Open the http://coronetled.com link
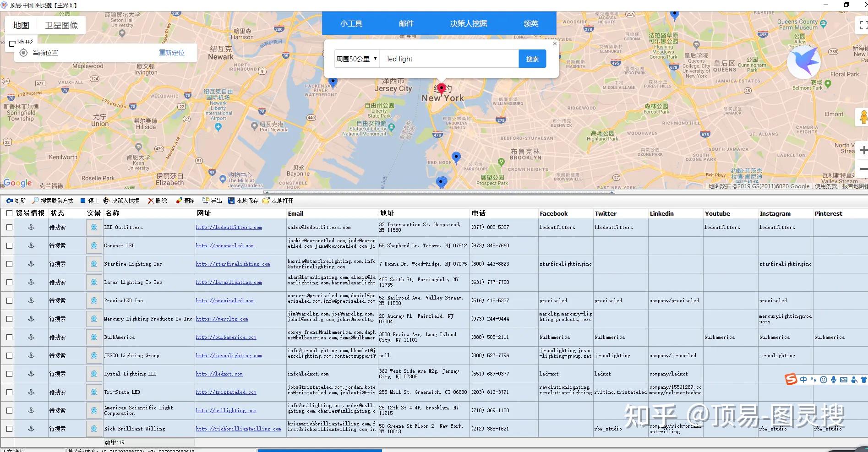The width and height of the screenshot is (868, 452). (x=225, y=245)
